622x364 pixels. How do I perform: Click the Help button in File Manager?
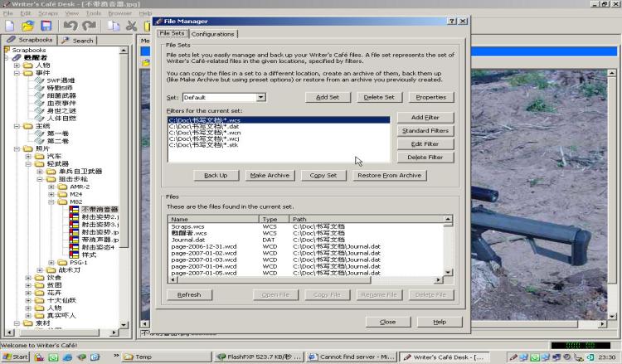pyautogui.click(x=440, y=322)
